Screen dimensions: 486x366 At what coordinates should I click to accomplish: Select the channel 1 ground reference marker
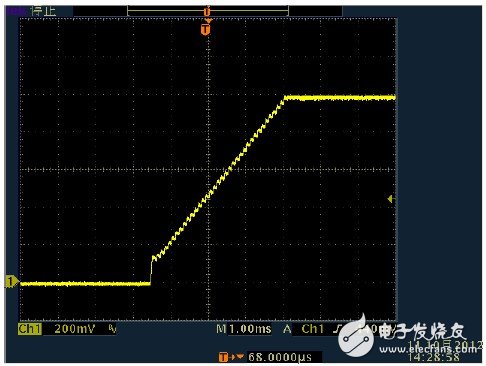[12, 282]
